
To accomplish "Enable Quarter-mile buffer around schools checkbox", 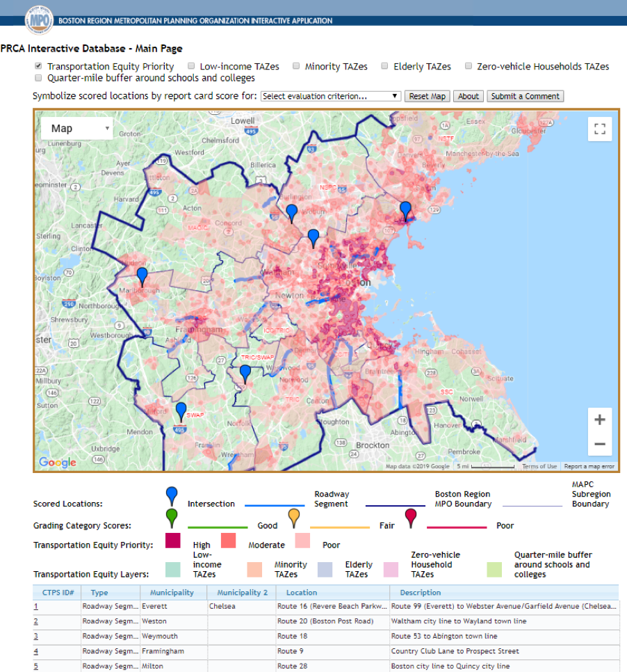I will (38, 78).
